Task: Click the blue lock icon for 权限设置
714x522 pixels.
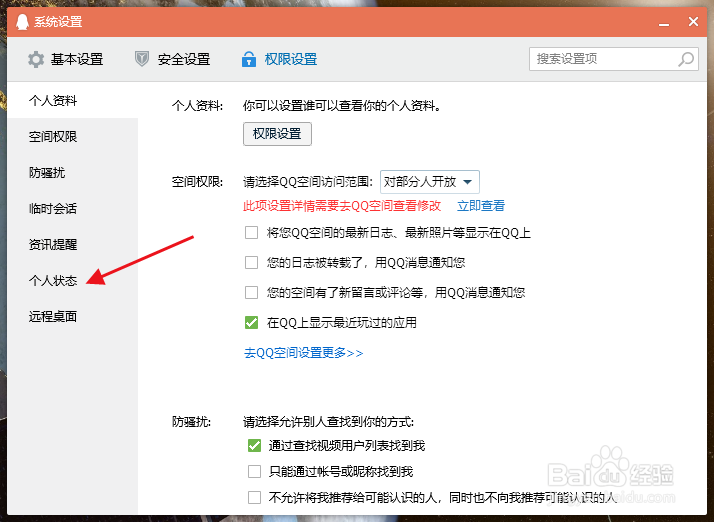Action: (249, 59)
